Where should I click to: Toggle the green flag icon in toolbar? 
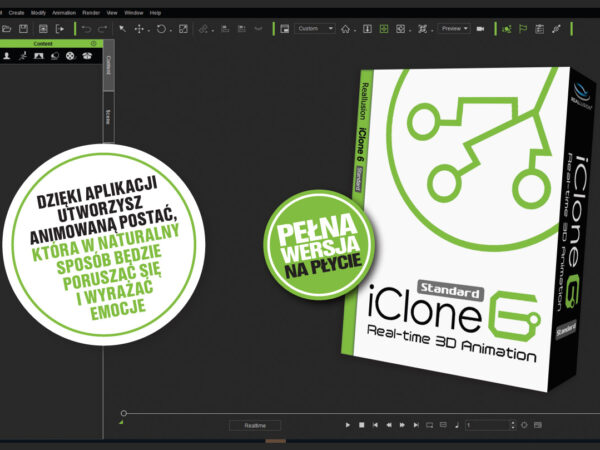click(522, 29)
